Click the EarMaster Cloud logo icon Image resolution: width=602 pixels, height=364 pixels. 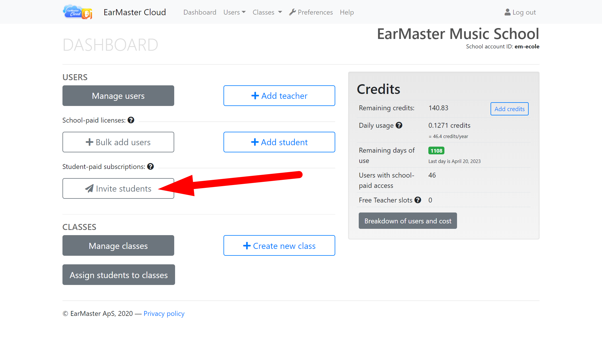click(x=77, y=12)
